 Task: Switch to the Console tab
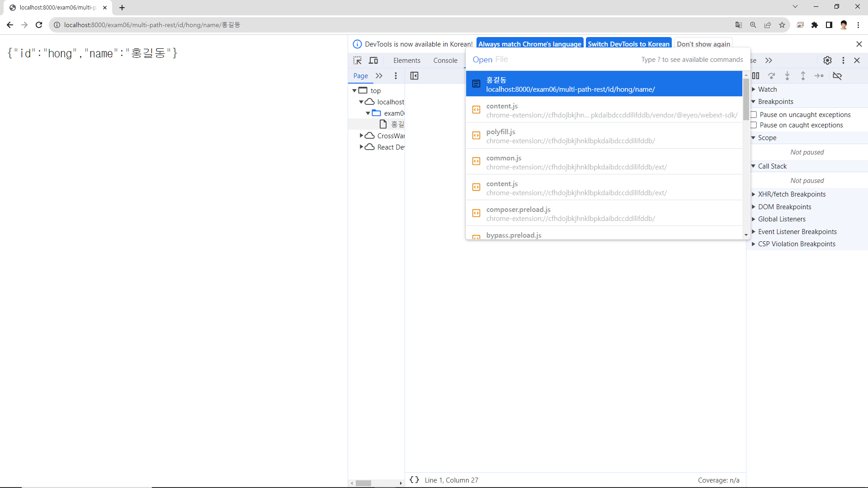tap(445, 61)
